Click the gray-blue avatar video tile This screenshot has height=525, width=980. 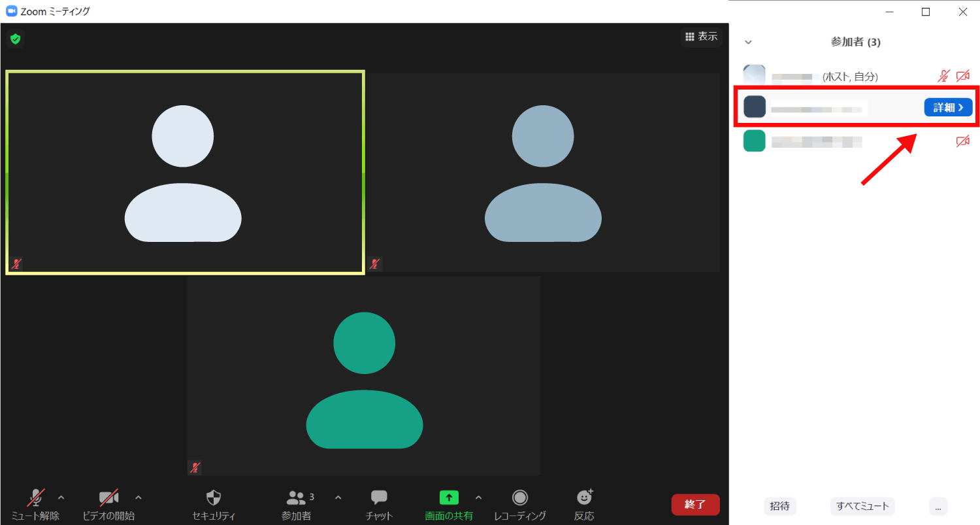click(x=543, y=173)
